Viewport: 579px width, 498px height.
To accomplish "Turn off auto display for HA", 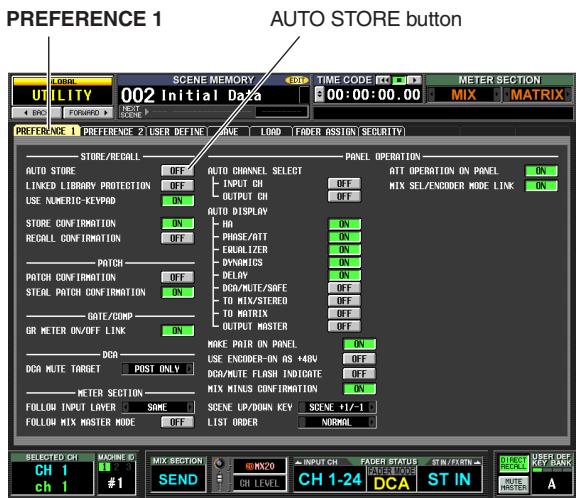I will click(x=344, y=224).
